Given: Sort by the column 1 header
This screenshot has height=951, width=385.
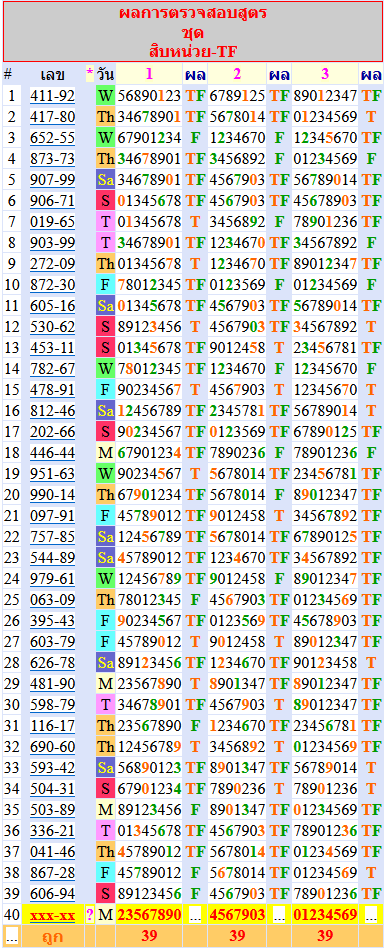Looking at the screenshot, I should coord(149,74).
